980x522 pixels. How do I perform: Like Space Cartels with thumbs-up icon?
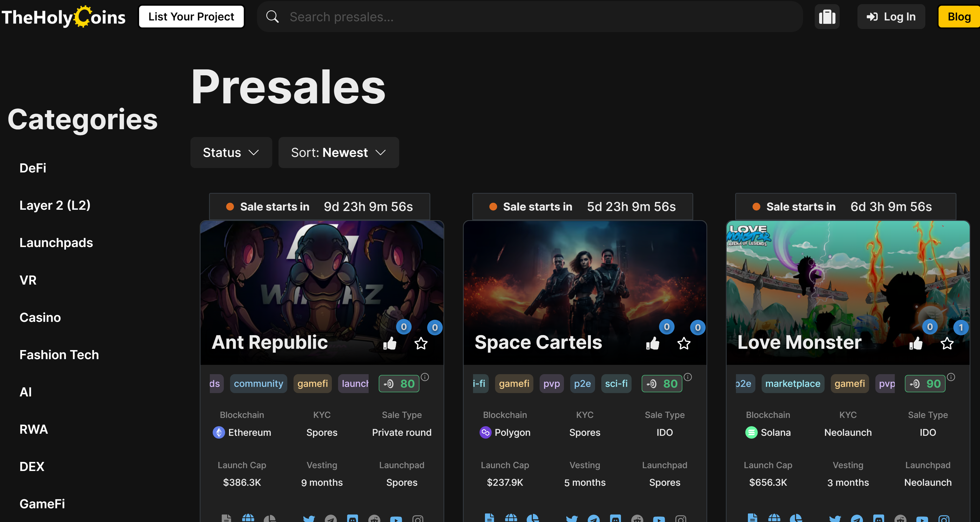click(653, 343)
